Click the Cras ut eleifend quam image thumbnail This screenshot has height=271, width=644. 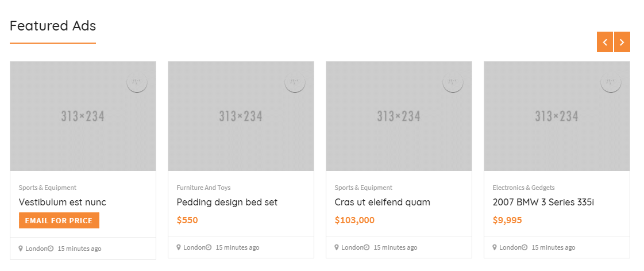point(399,116)
